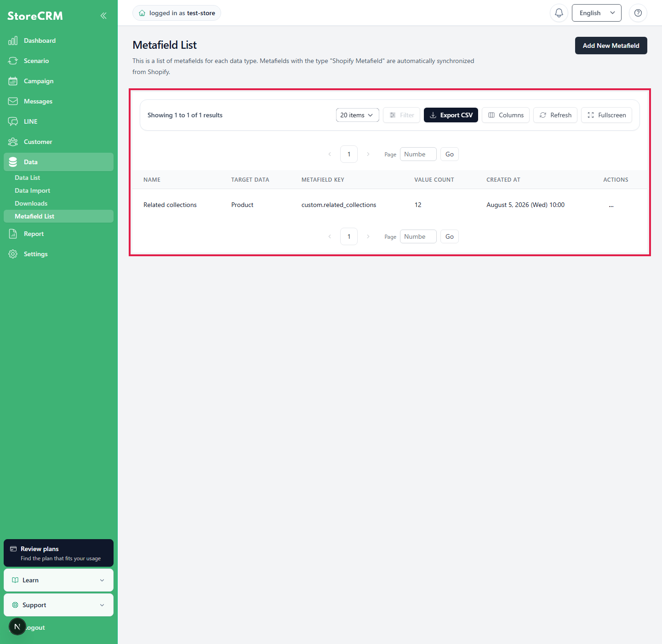The width and height of the screenshot is (662, 644).
Task: Click the Logout link in the sidebar
Action: click(x=35, y=627)
